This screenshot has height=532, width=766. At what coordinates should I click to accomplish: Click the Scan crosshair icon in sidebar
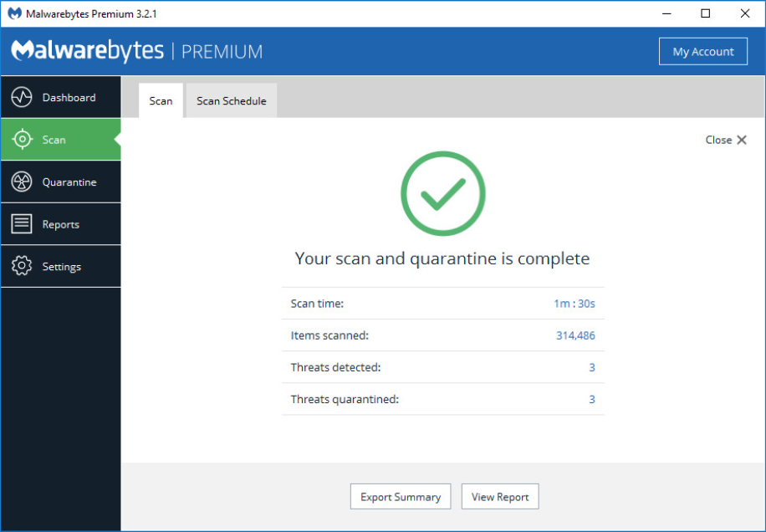point(22,140)
